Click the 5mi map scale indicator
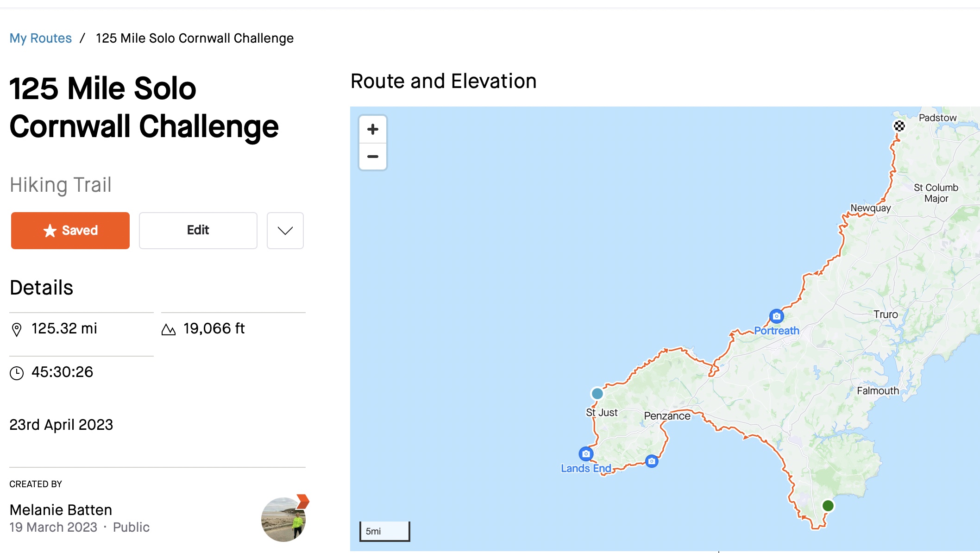Screen dimensions: 980x553 click(x=385, y=531)
